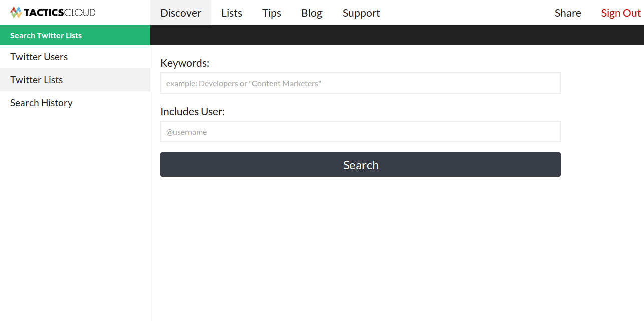Image resolution: width=644 pixels, height=321 pixels.
Task: Focus the Includes User @username field
Action: click(x=361, y=132)
